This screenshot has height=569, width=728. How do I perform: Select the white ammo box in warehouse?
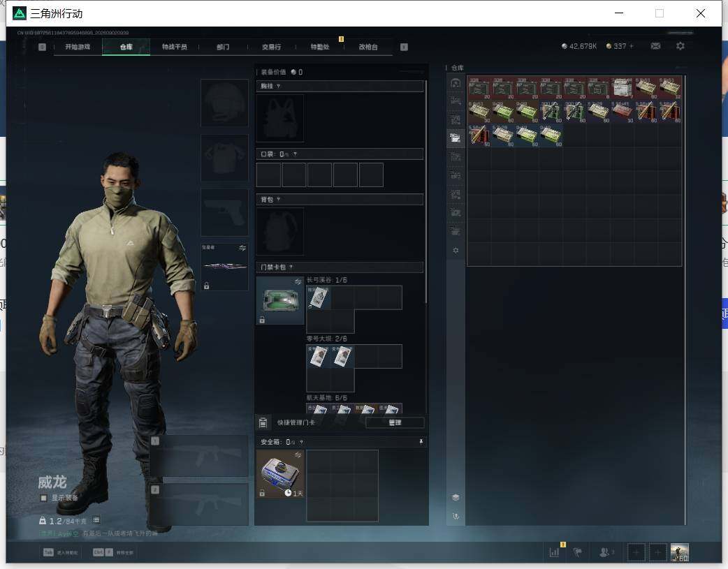(622, 88)
